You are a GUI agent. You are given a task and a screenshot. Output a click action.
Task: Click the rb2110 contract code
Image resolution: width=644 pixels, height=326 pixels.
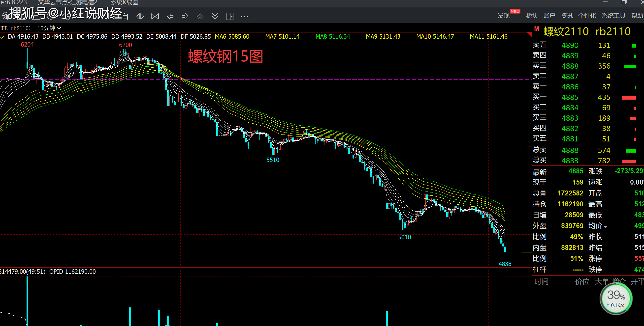[x=613, y=32]
